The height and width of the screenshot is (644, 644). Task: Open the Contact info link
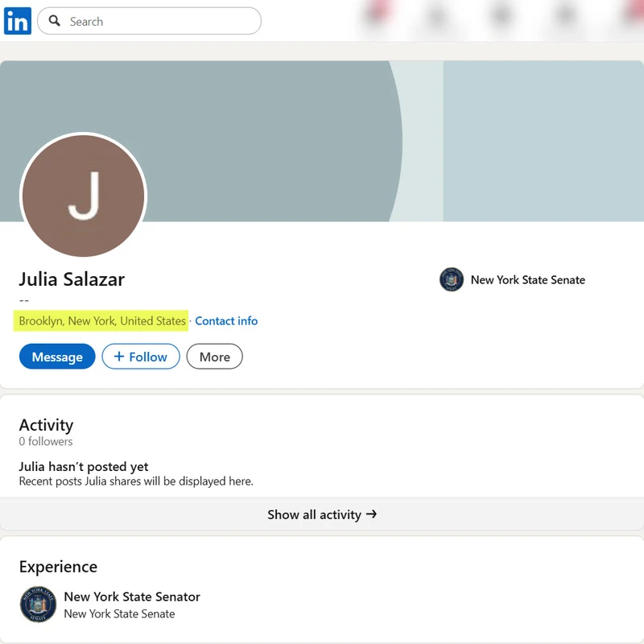(226, 320)
